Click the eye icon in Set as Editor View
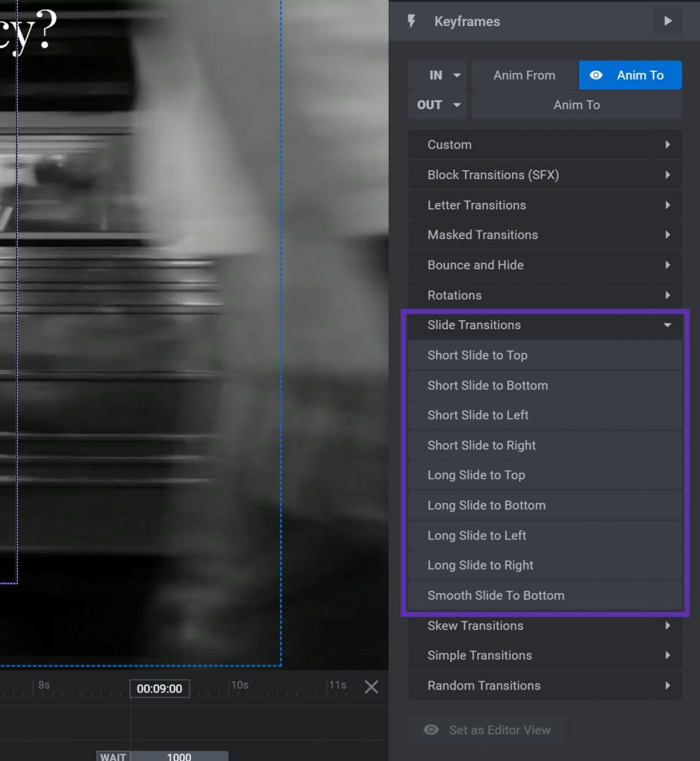The height and width of the screenshot is (761, 700). [x=431, y=730]
